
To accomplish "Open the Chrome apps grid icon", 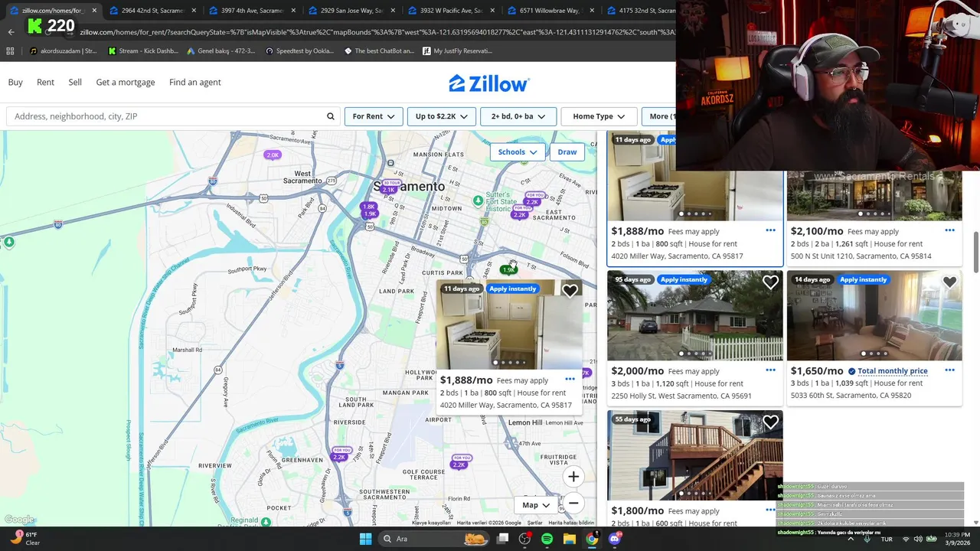I will click(10, 51).
